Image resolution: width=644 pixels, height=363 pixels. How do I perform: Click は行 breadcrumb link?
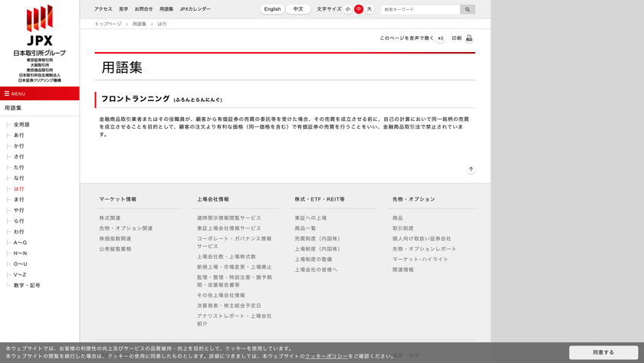tap(162, 24)
